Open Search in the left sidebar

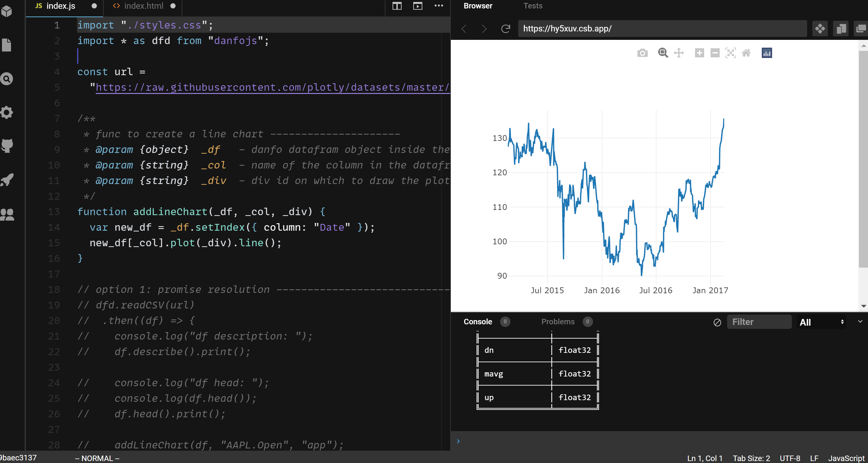pyautogui.click(x=7, y=78)
